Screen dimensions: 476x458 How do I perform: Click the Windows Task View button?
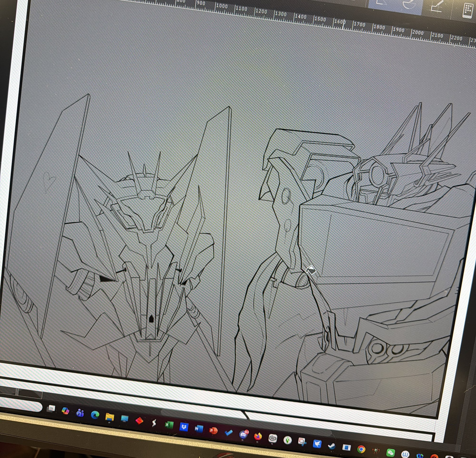pos(51,409)
